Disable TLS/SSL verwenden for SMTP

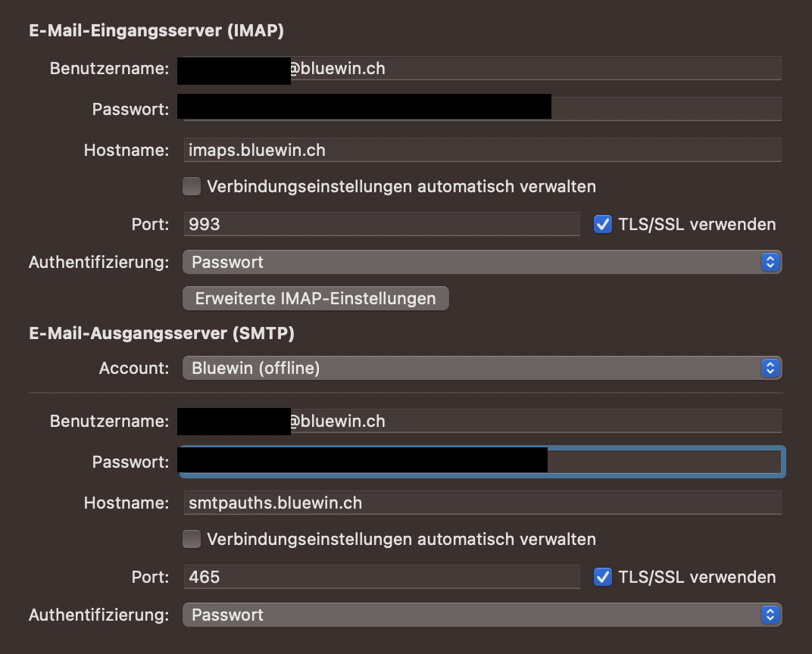602,577
